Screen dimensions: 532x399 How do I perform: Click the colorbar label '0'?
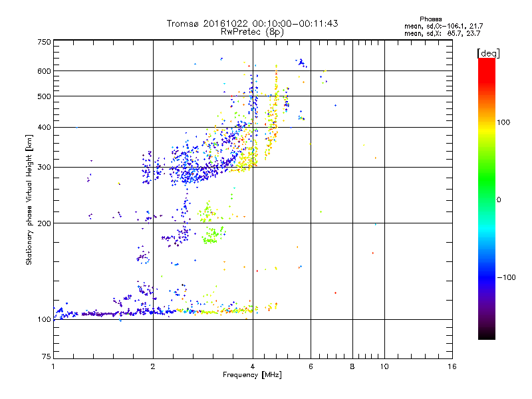coord(499,199)
